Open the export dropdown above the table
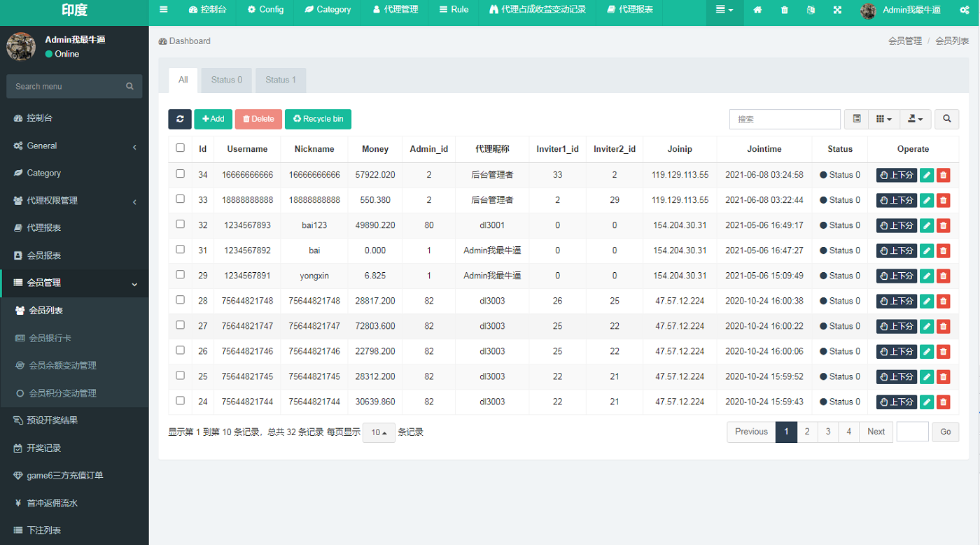This screenshot has width=980, height=545. [915, 119]
